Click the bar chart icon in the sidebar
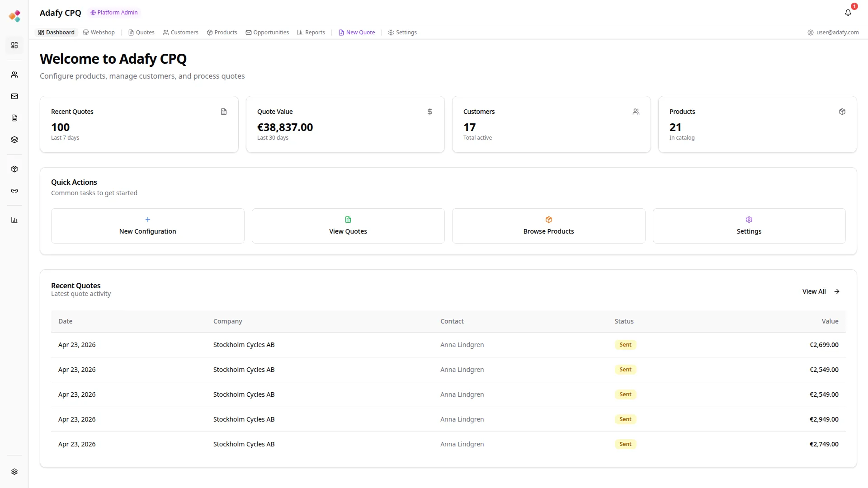 click(14, 220)
